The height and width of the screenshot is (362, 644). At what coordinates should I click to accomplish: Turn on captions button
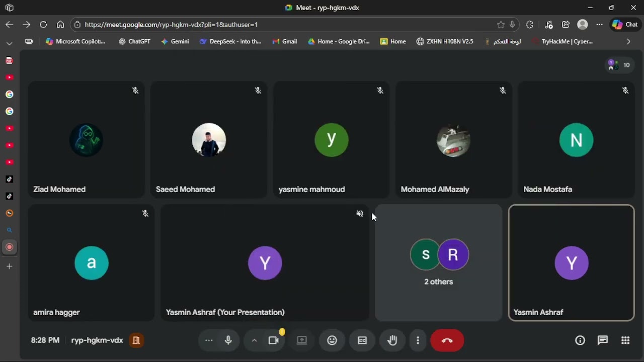pos(362,340)
